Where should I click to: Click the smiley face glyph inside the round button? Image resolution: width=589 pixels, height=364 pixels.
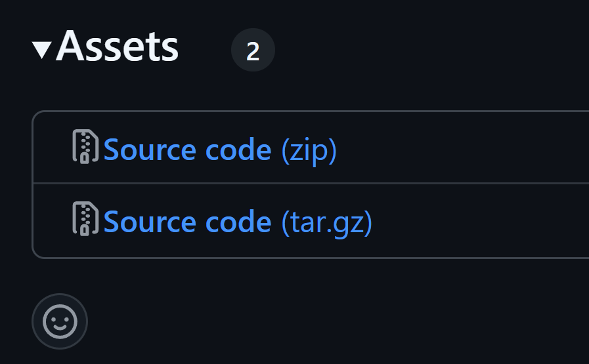(x=60, y=321)
